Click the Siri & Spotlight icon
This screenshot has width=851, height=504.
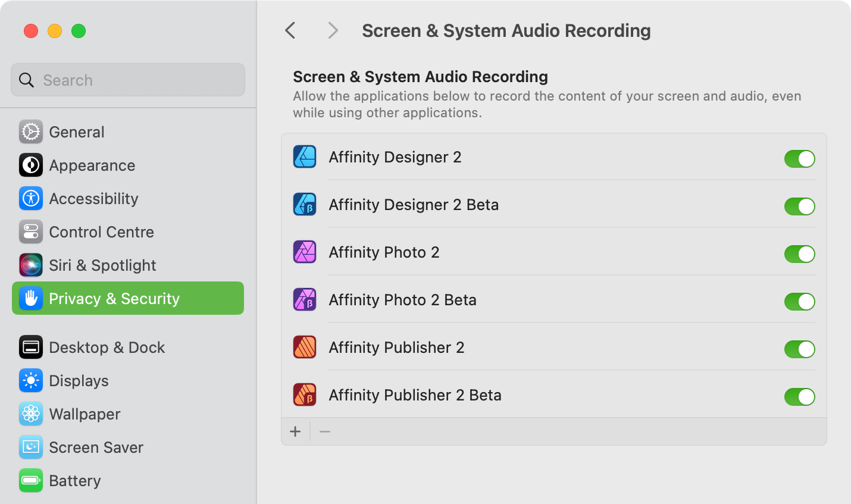click(x=31, y=265)
